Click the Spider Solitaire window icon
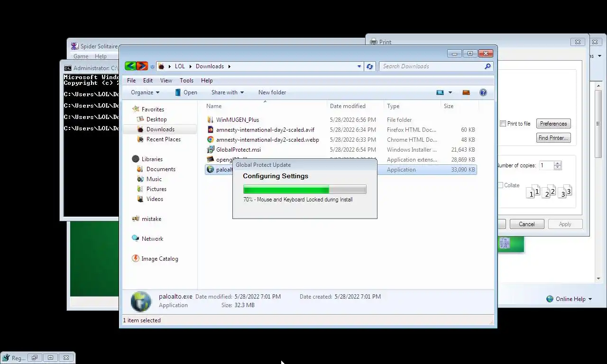This screenshot has width=607, height=364. pos(75,46)
